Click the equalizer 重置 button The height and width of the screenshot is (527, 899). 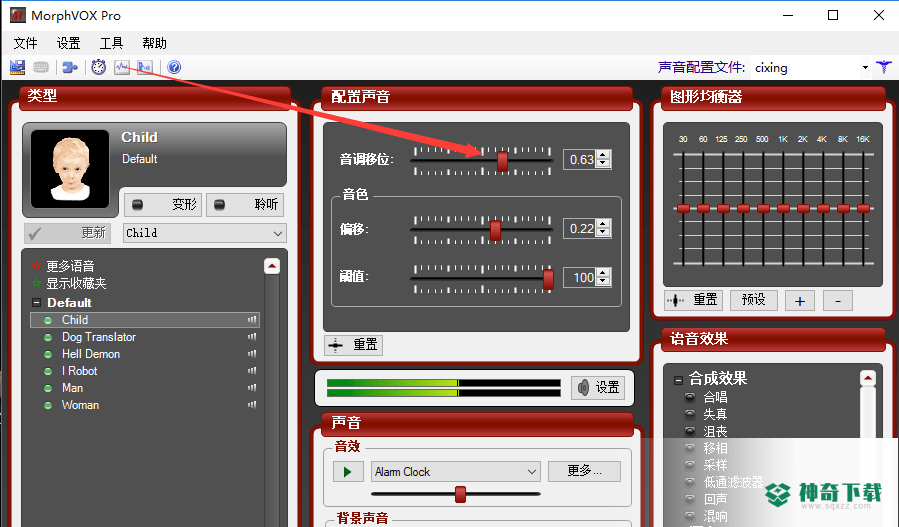[x=693, y=300]
